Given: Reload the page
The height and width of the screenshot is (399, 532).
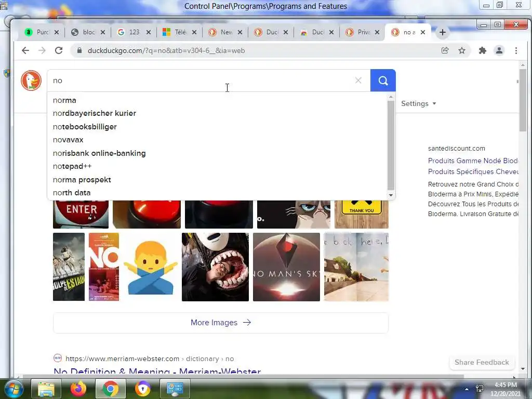Looking at the screenshot, I should pos(59,50).
